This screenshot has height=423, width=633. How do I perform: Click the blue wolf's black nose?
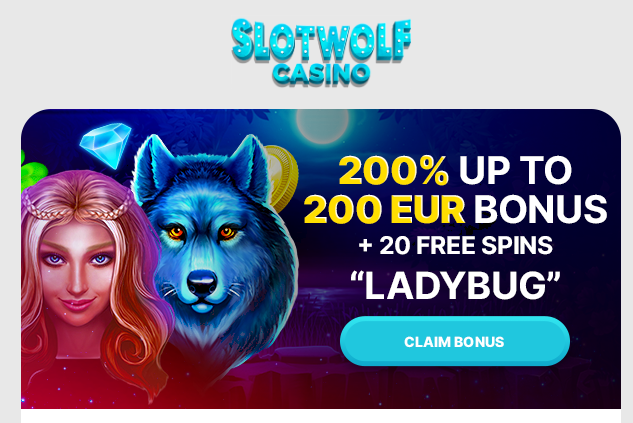pos(202,282)
